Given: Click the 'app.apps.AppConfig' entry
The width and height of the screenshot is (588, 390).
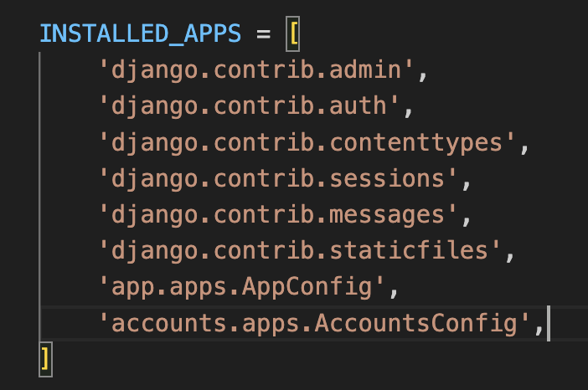Looking at the screenshot, I should coord(242,287).
